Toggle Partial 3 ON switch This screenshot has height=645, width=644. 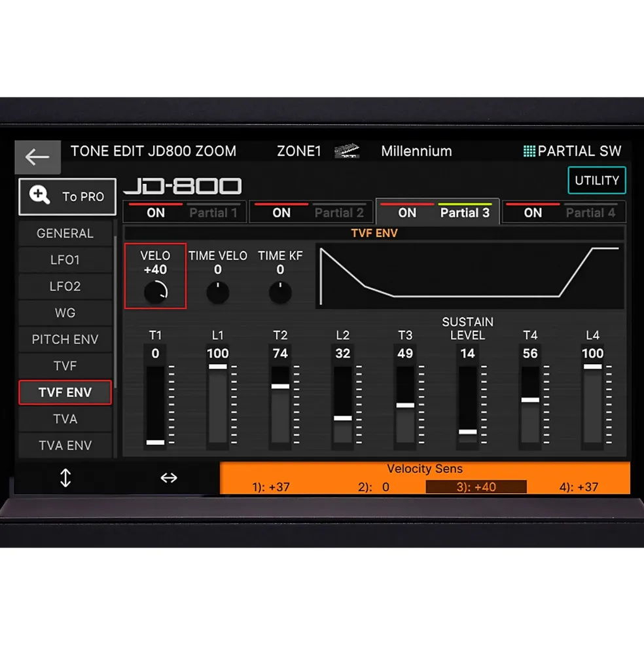(x=406, y=212)
